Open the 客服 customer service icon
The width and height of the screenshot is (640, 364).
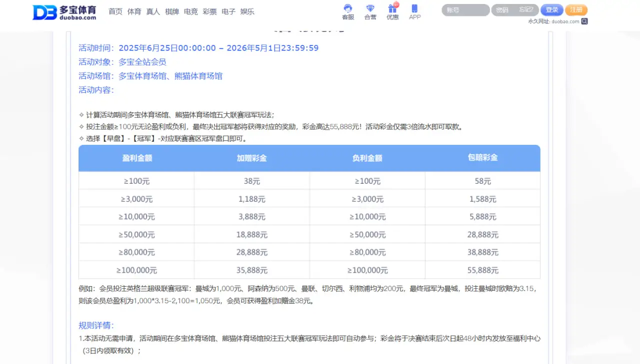point(348,11)
